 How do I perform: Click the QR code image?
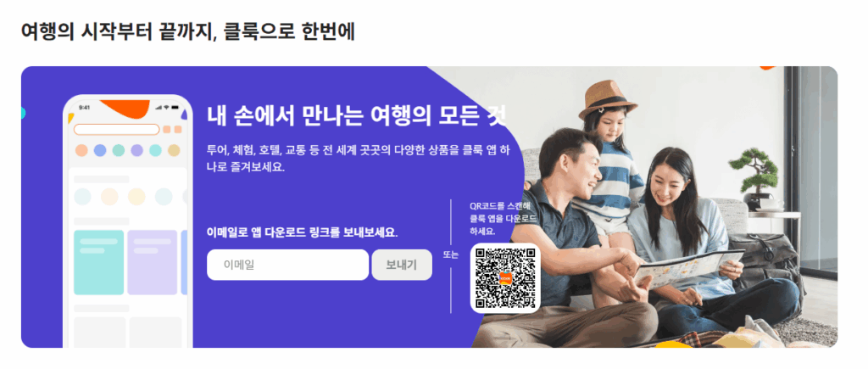point(505,278)
